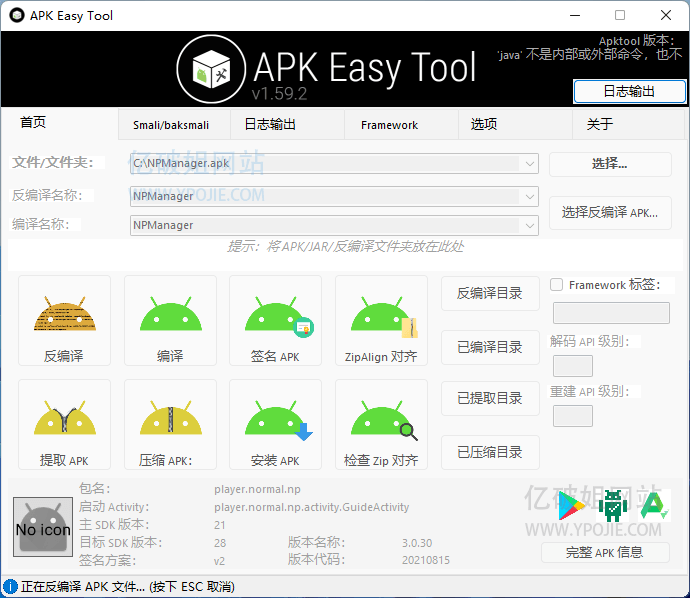Image resolution: width=690 pixels, height=598 pixels.
Task: Click the signature scheme value v2
Action: coord(219,561)
